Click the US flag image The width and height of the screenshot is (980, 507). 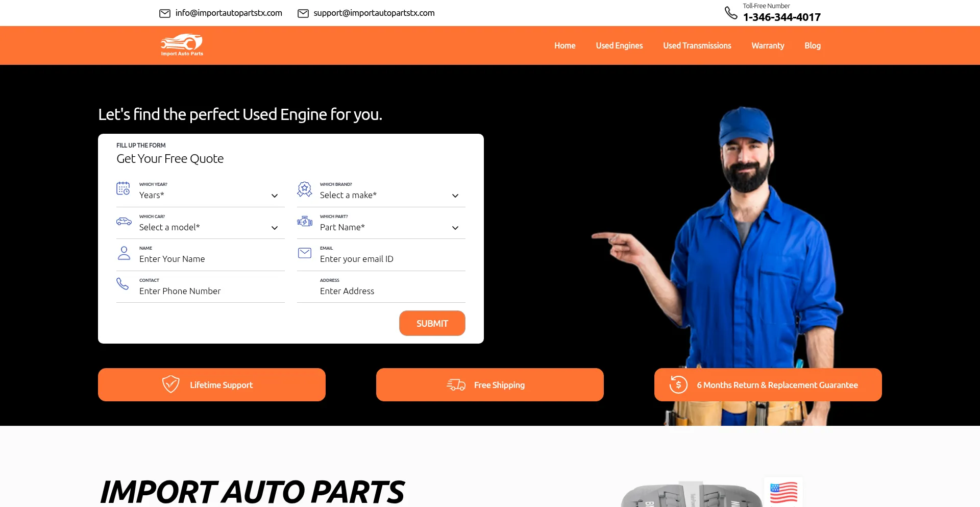[783, 493]
